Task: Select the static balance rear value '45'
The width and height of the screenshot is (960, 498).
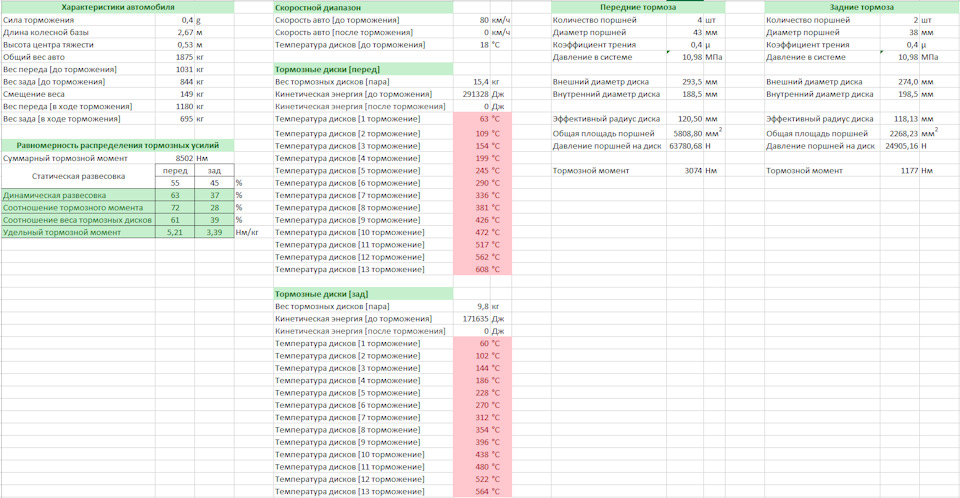Action: coord(214,183)
